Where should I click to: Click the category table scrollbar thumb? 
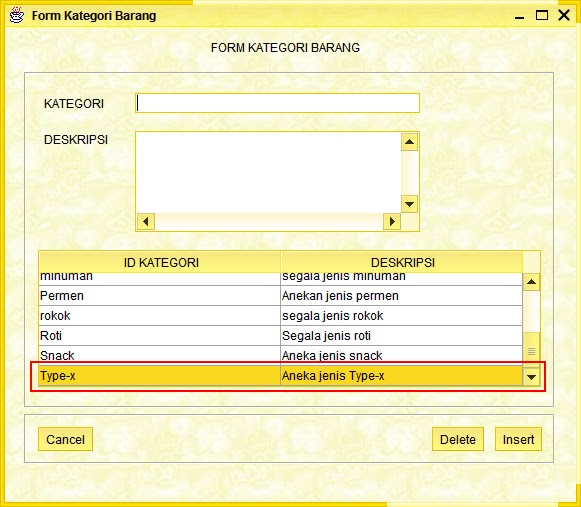coord(531,351)
